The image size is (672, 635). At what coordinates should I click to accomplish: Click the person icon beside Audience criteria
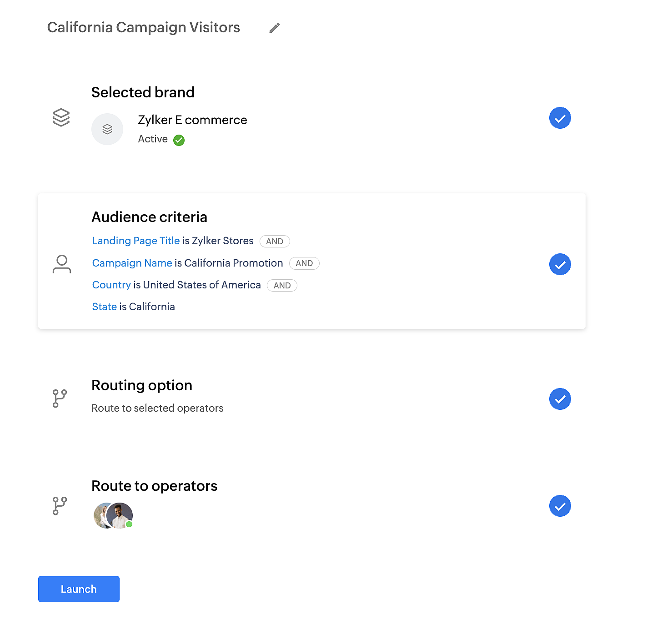tap(62, 264)
